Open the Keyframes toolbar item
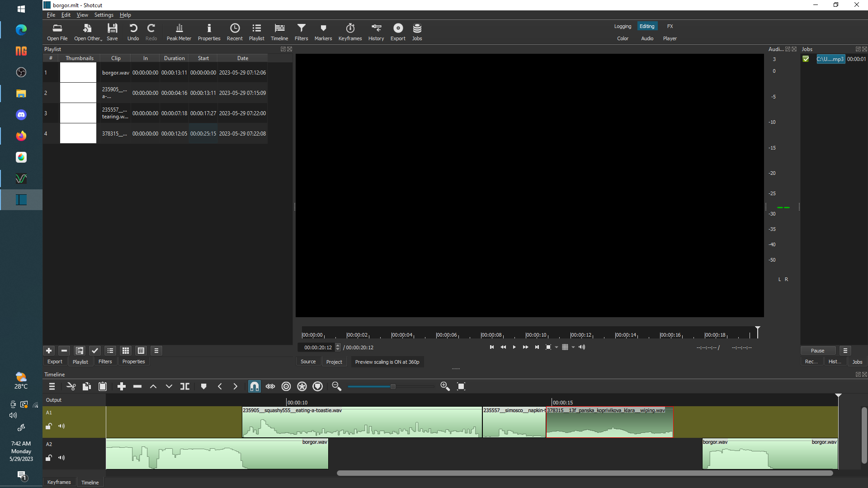This screenshot has height=488, width=868. [350, 32]
